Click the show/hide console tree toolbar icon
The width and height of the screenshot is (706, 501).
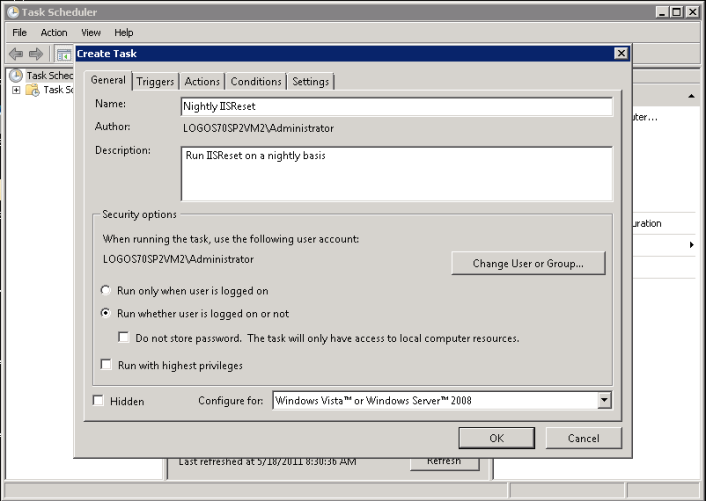coord(62,53)
